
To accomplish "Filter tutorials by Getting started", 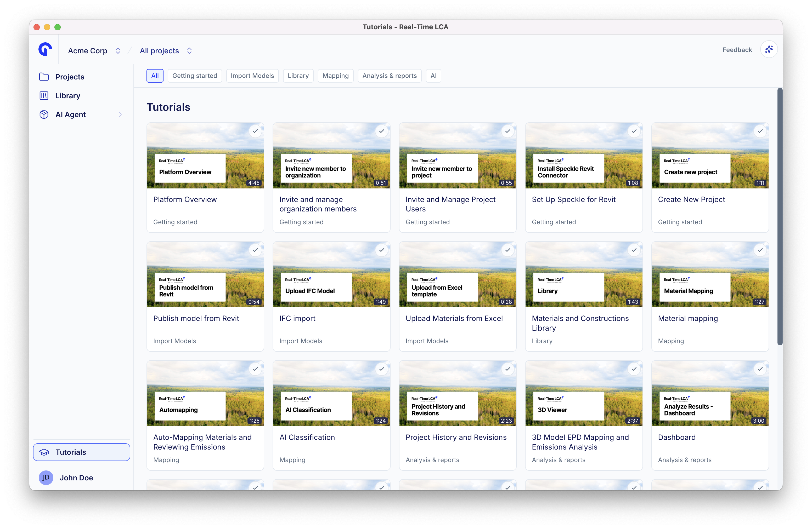I will 194,76.
